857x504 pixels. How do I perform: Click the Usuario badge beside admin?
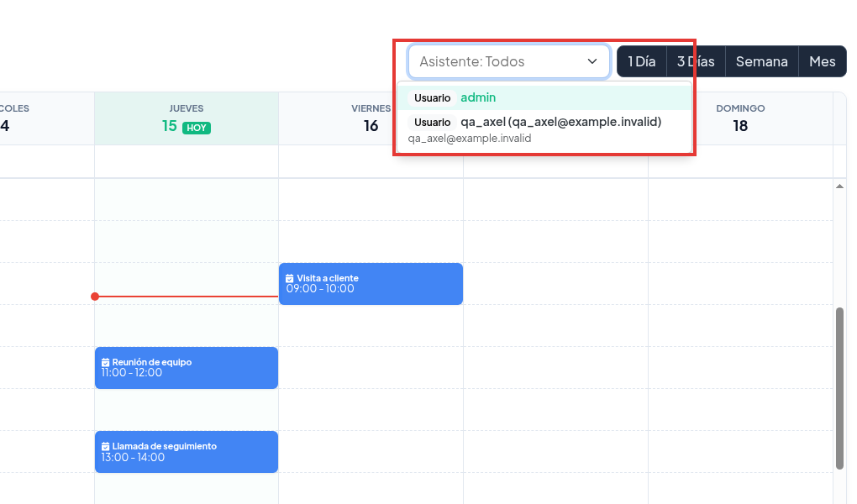pos(433,97)
